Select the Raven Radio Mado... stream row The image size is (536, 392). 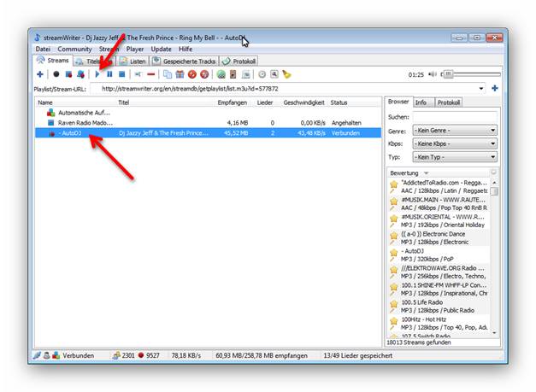(208, 123)
